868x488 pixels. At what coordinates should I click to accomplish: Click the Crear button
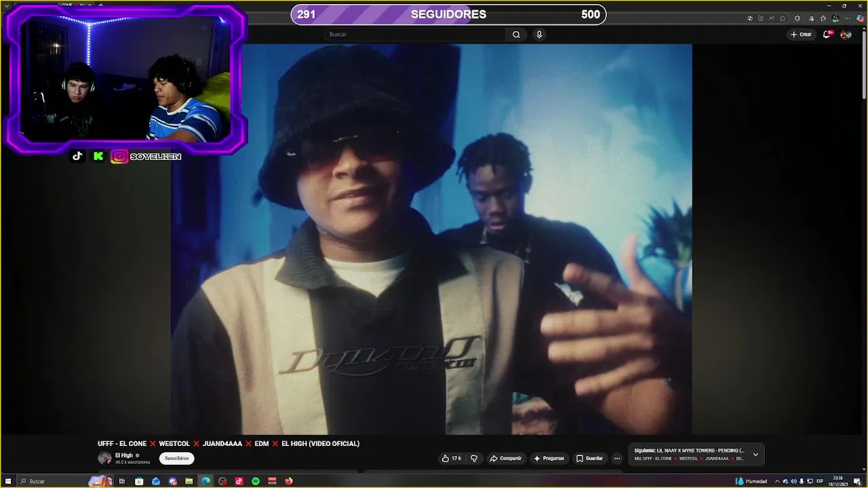(801, 35)
